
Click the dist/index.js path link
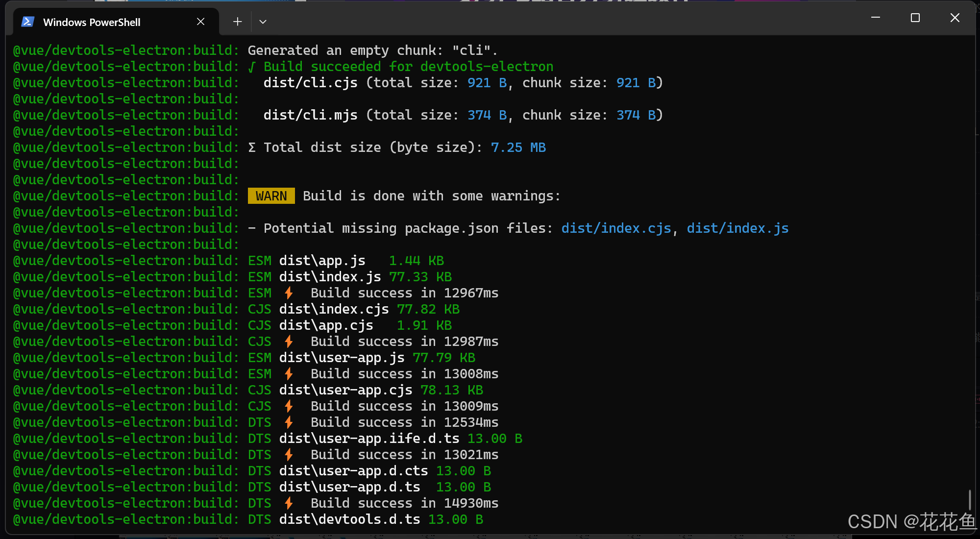(737, 228)
